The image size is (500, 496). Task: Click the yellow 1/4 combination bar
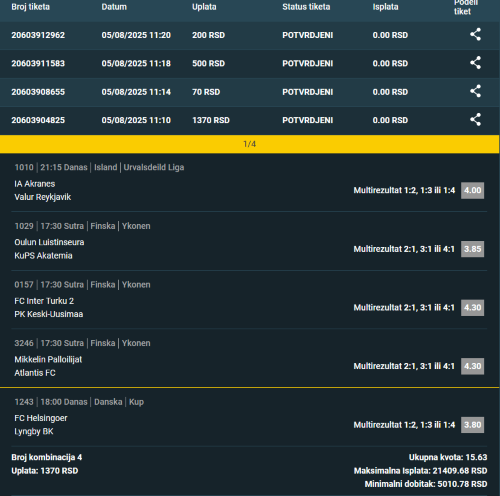[x=250, y=144]
